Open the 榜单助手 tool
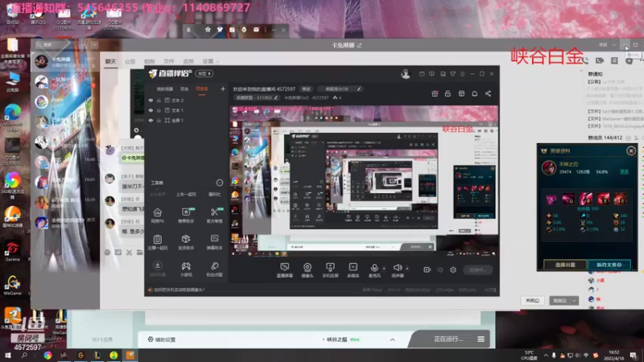Screen dimensions: 644x362 tap(186, 215)
